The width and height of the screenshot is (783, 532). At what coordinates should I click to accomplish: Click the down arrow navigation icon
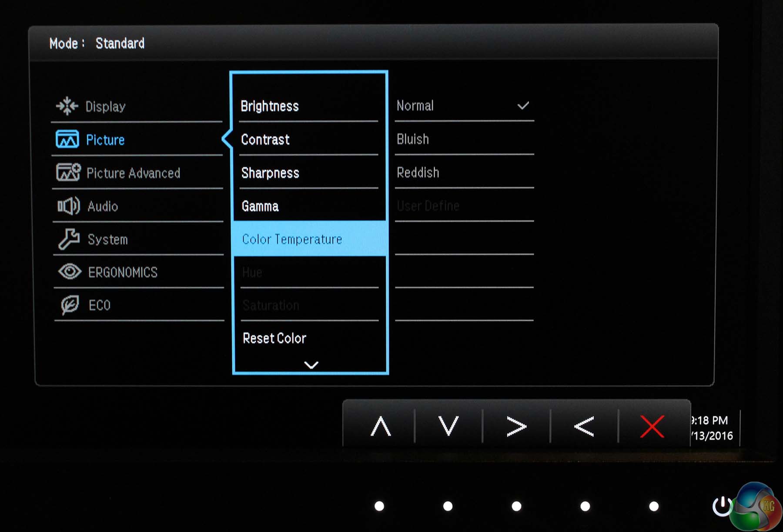point(448,426)
